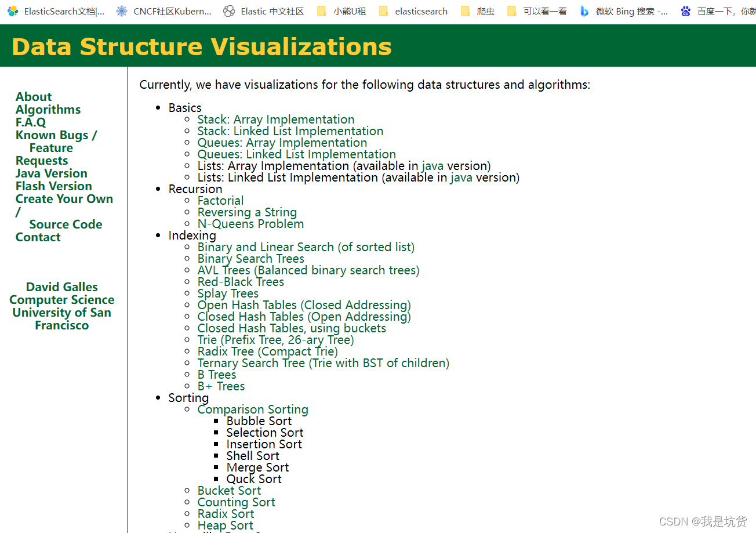Click the N-Queens Problem link
The height and width of the screenshot is (533, 756).
[x=250, y=224]
